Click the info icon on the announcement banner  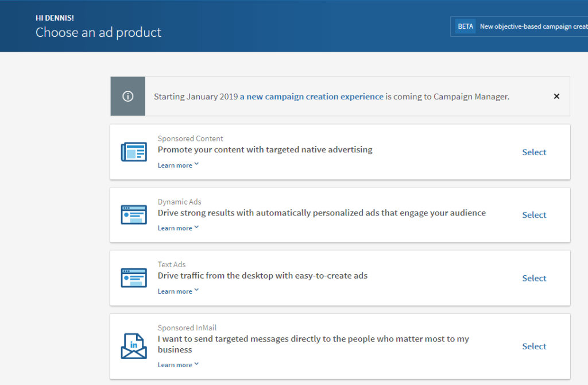[x=127, y=96]
